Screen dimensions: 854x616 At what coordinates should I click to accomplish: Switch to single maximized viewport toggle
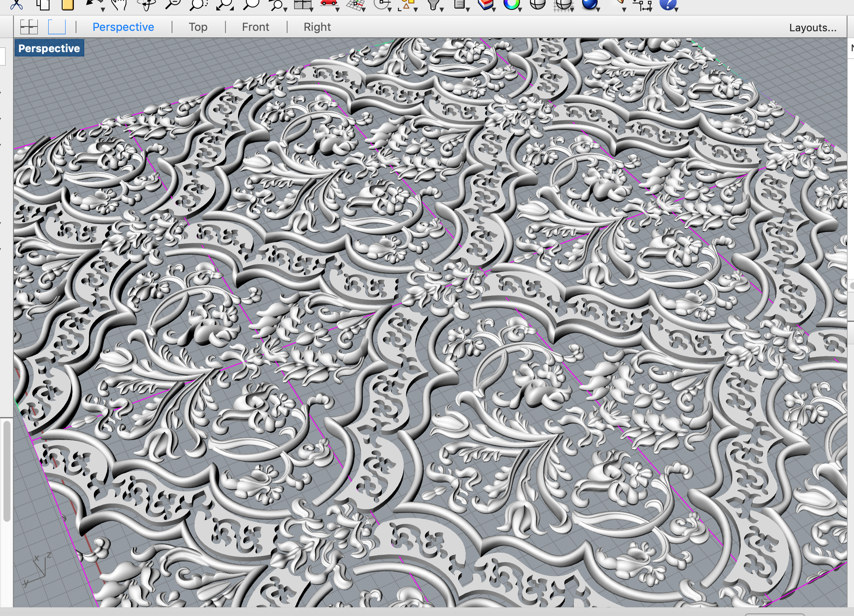57,27
